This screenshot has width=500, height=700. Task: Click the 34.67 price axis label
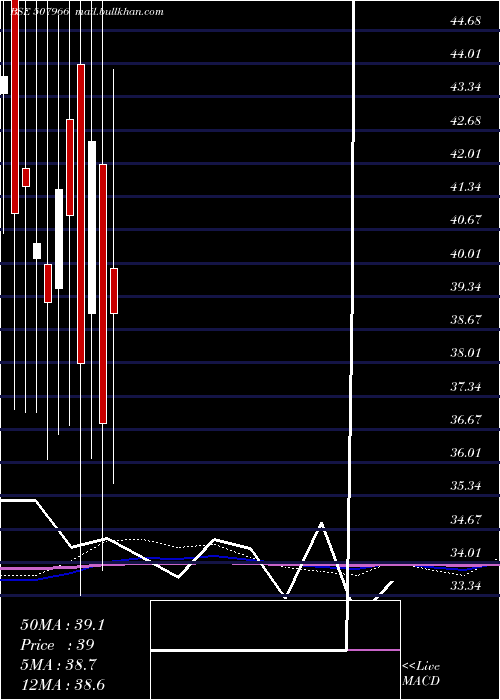click(x=466, y=520)
